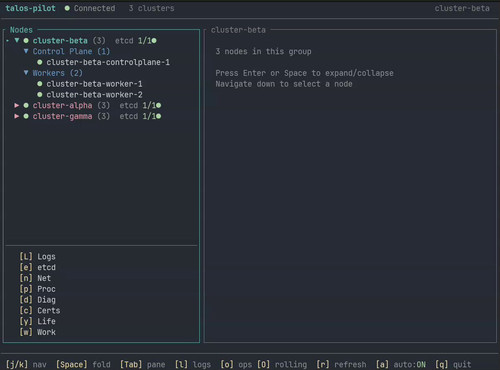Click cluster-beta green status dot
This screenshot has width=500, height=370.
(26, 41)
